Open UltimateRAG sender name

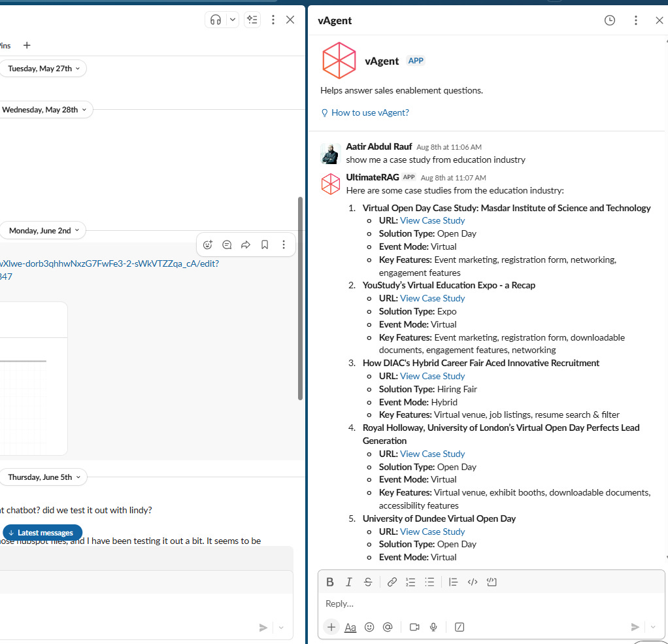[x=373, y=177]
